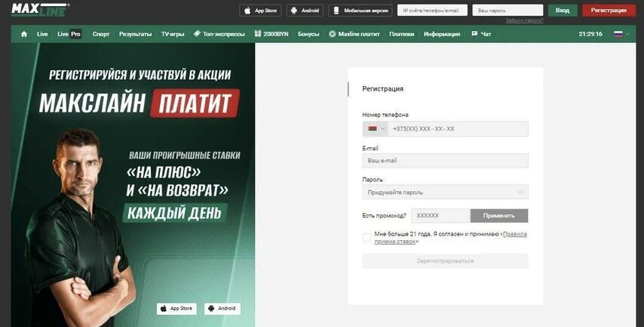Screen dimensions: 644x327
Task: Focus the Ваш пароль login field
Action: (508, 11)
